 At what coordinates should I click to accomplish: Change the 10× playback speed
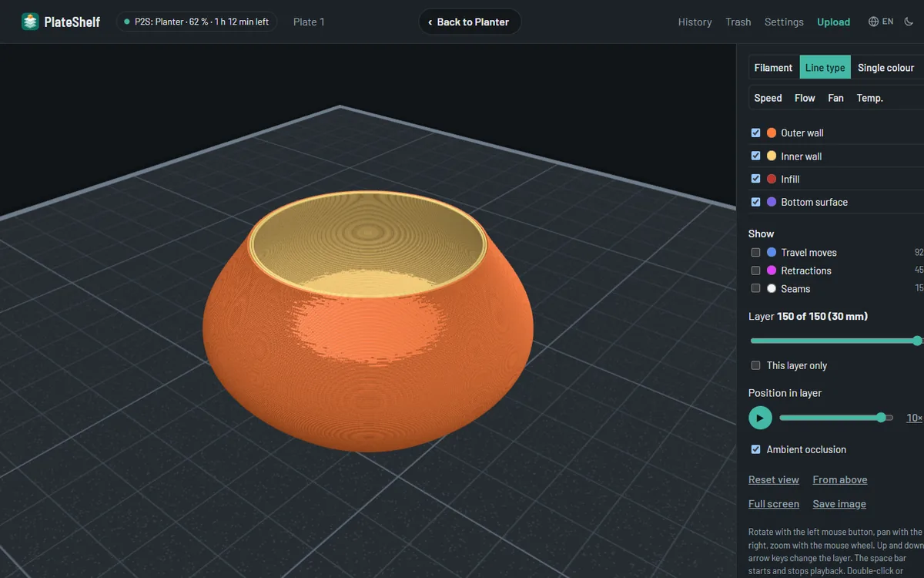click(x=914, y=418)
